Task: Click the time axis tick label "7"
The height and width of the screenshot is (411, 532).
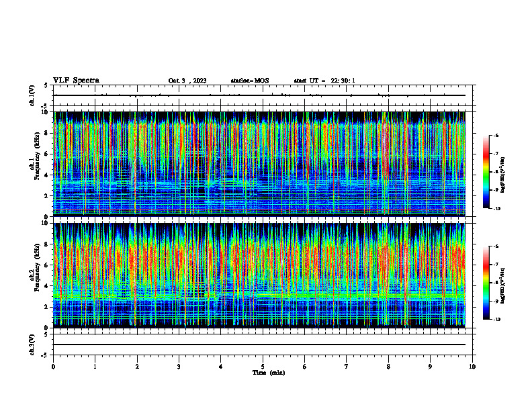Action: click(347, 367)
